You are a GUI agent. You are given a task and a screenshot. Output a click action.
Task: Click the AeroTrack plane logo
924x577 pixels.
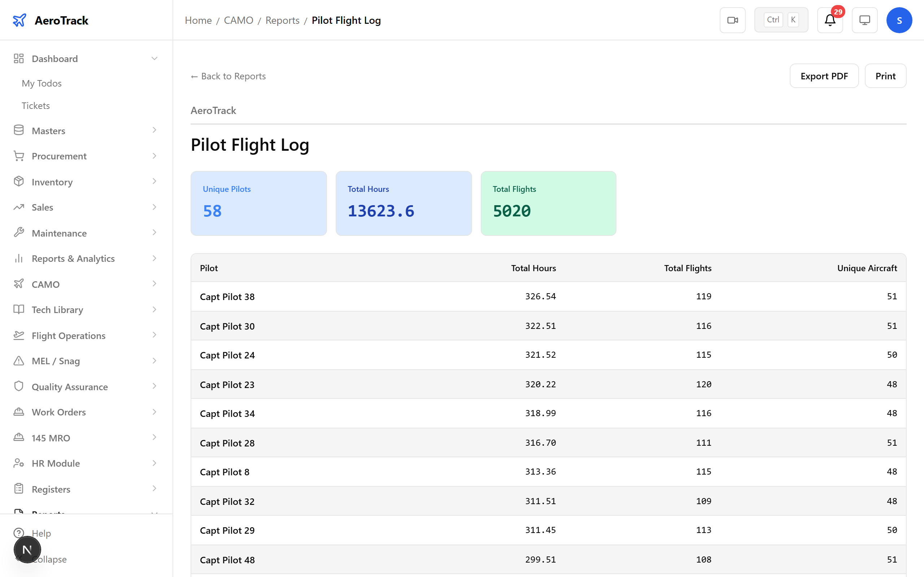pos(20,20)
